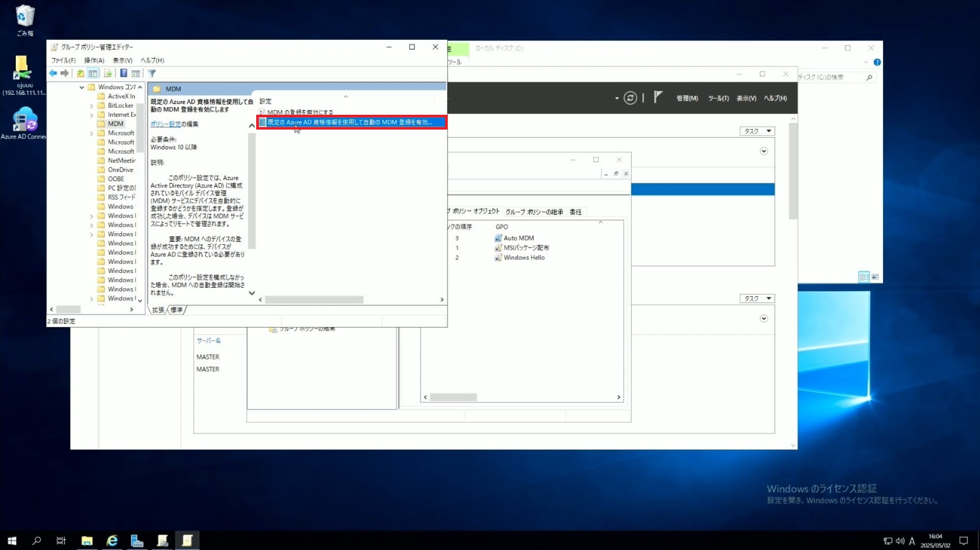The width and height of the screenshot is (980, 550).
Task: Open Server Manager's ツール(T) menu
Action: point(718,98)
